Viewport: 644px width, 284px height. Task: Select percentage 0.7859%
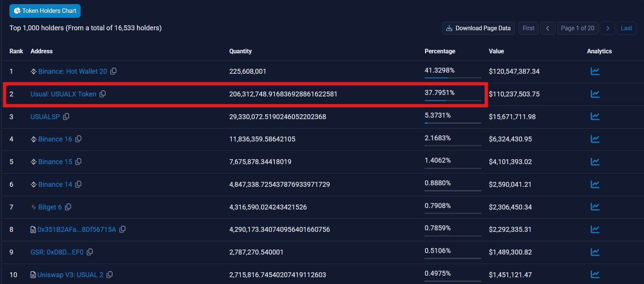click(x=438, y=228)
